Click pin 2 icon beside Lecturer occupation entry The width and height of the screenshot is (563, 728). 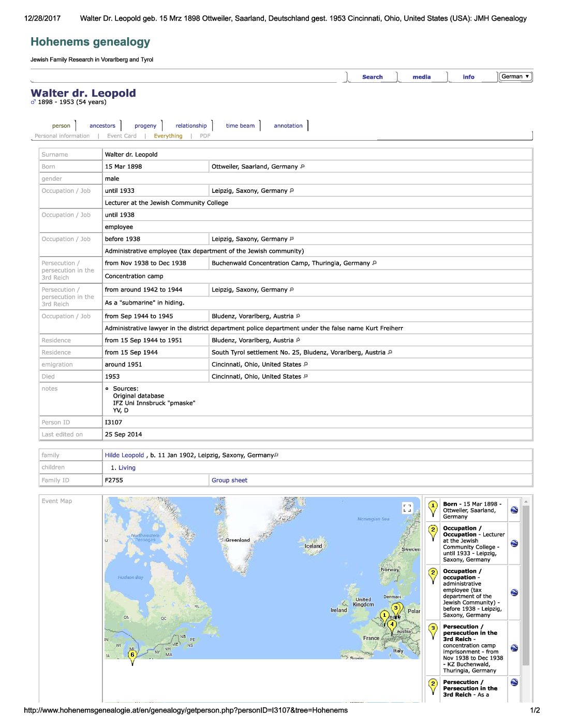(433, 533)
